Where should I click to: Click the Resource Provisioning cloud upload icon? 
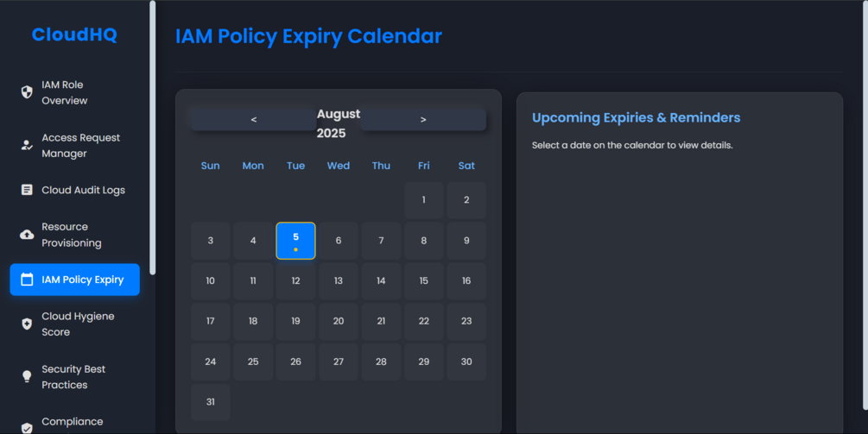(27, 235)
